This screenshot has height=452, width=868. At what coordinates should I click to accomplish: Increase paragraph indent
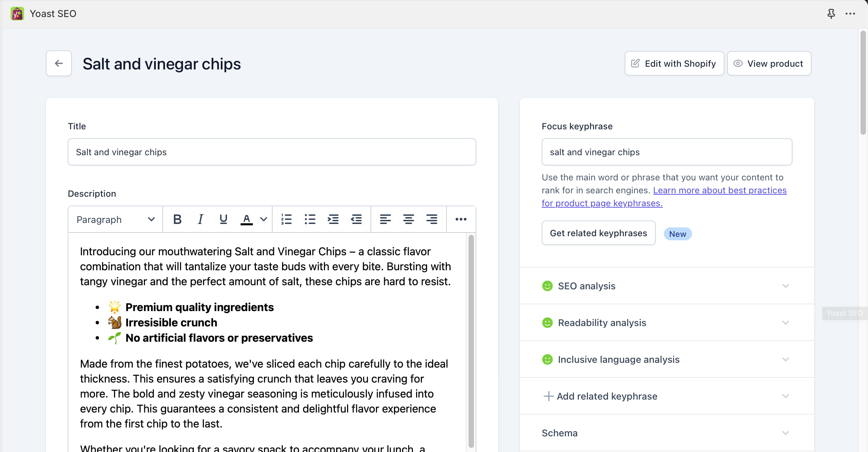point(333,219)
